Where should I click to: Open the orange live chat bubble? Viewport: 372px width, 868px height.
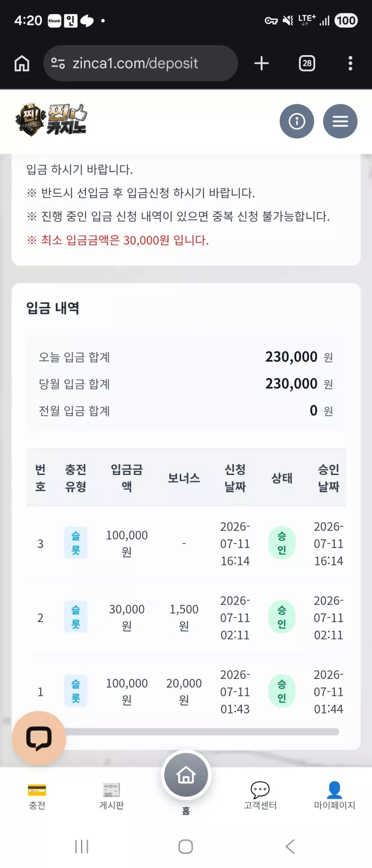pyautogui.click(x=39, y=738)
